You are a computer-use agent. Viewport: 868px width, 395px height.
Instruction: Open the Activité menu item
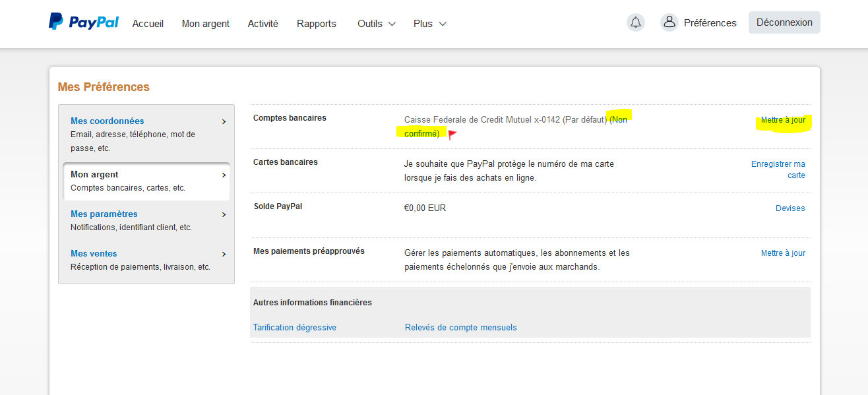click(263, 24)
